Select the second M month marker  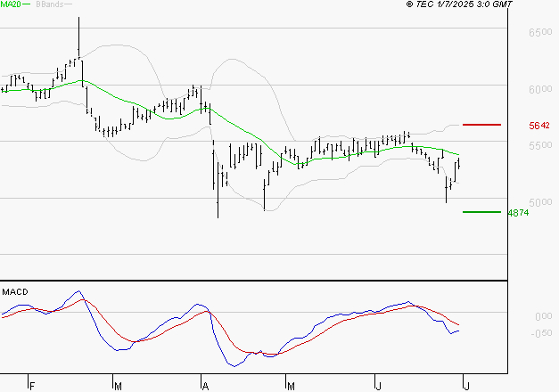[291, 386]
